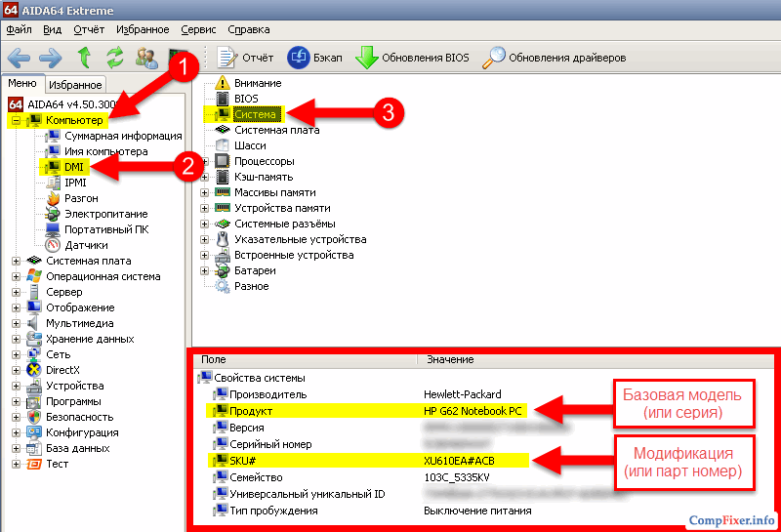Expand the Сеть tree node
The width and height of the screenshot is (781, 532).
(16, 354)
